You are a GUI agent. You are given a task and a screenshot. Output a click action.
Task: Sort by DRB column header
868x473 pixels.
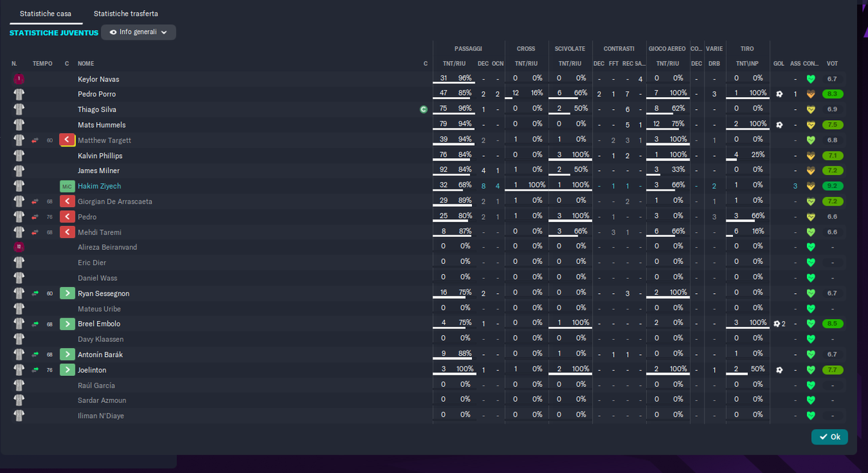point(714,64)
